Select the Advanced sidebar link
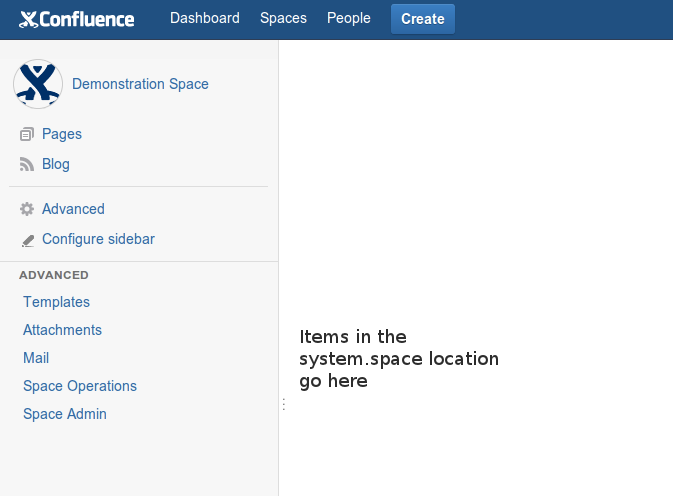Viewport: 673px width, 496px height. point(73,209)
